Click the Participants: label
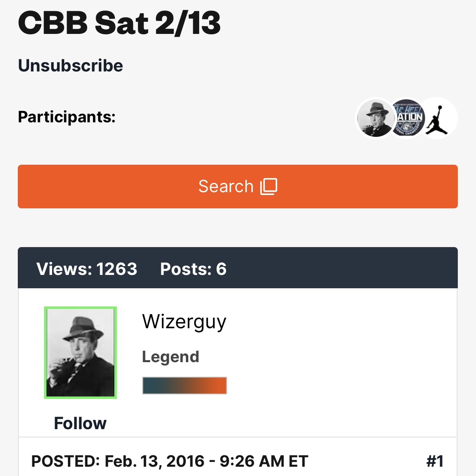476x476 pixels. pos(67,117)
